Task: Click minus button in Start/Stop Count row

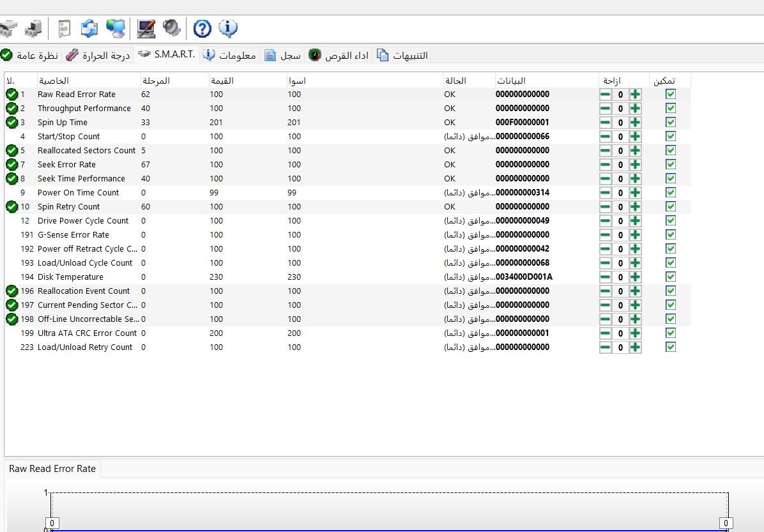Action: pyautogui.click(x=605, y=137)
